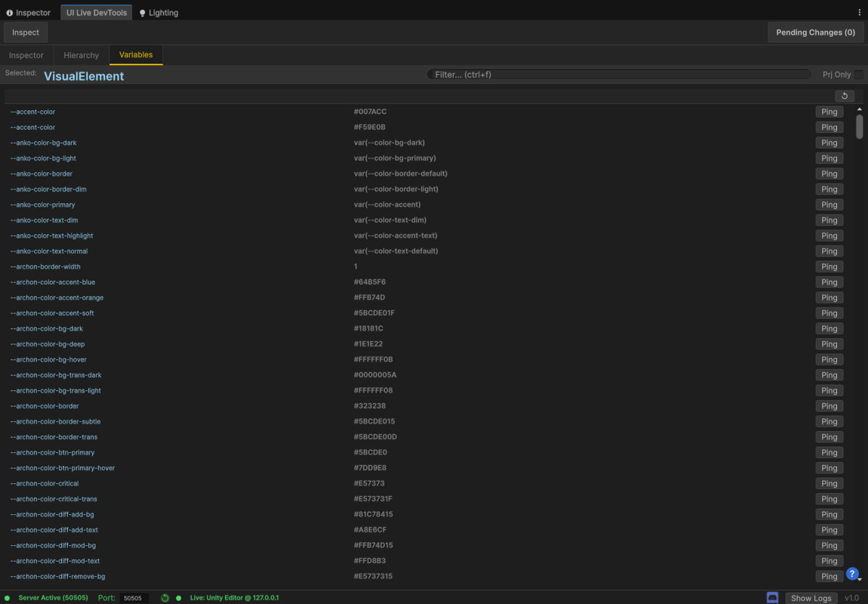Click the #E573731F value
Viewport: 868px width, 604px height.
(x=373, y=499)
